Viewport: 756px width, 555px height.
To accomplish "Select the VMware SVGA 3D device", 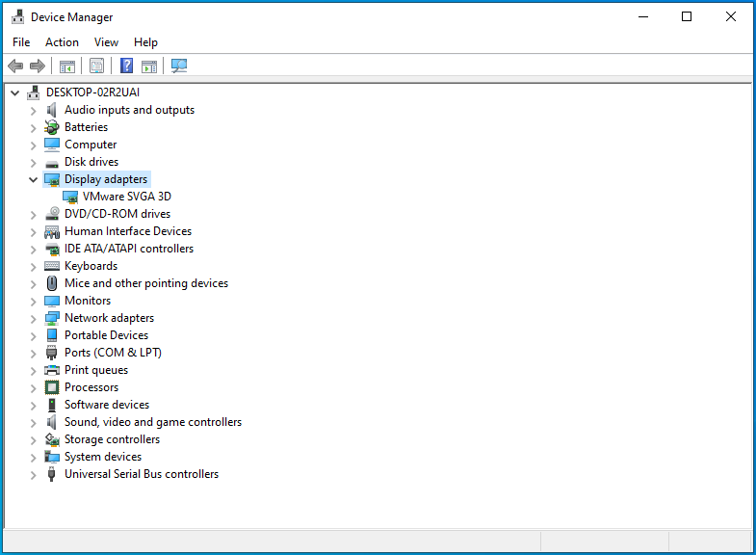I will click(126, 197).
